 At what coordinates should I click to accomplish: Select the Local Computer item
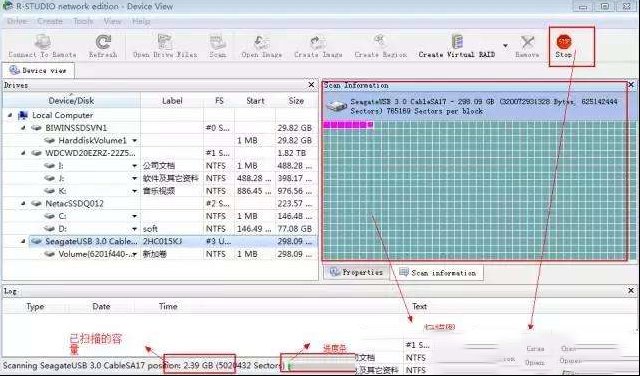pyautogui.click(x=62, y=116)
